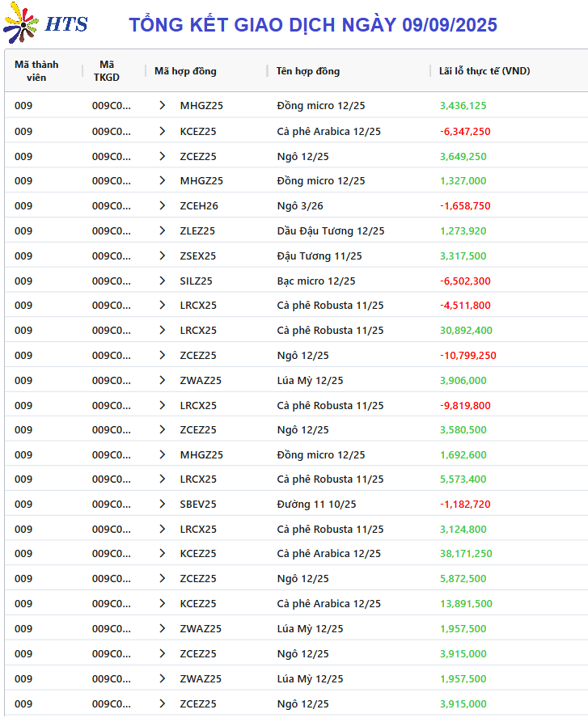588x718 pixels.
Task: Select the ZWAZ25 row with 3,906,000
Action: 296,380
